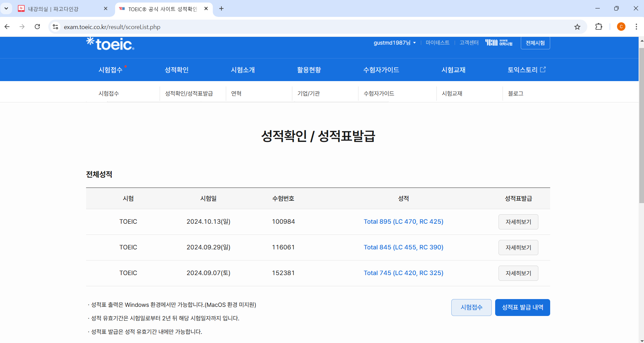The width and height of the screenshot is (644, 343).
Task: Select 시험교재 in the submenu row
Action: [452, 93]
